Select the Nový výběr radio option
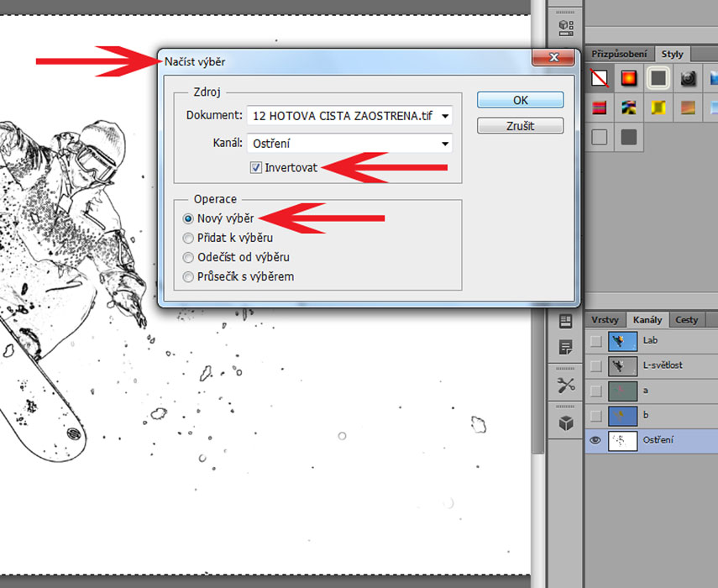Viewport: 718px width, 588px height. coord(188,219)
